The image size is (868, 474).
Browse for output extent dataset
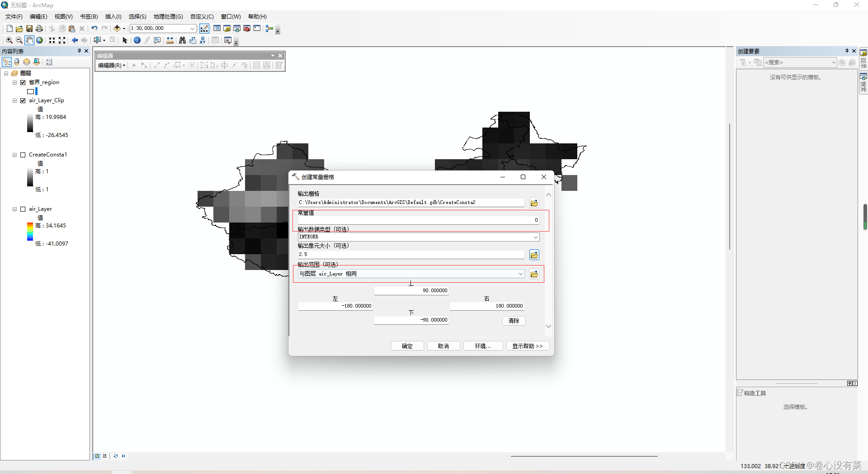point(534,274)
